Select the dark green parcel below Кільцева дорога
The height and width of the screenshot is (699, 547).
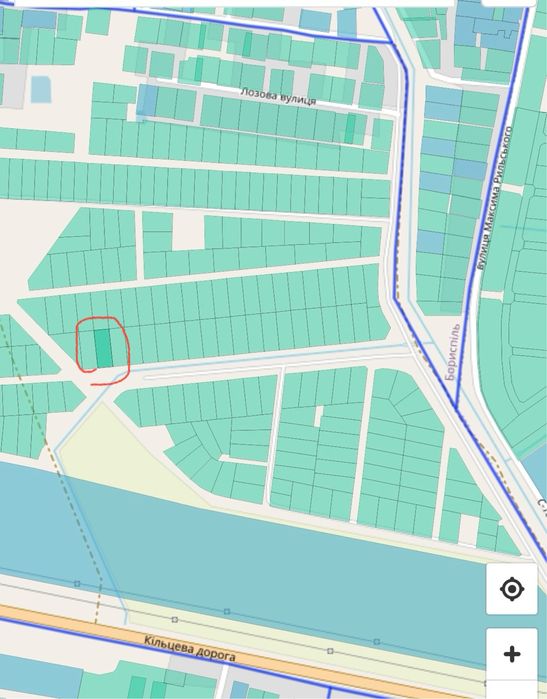pos(137,687)
